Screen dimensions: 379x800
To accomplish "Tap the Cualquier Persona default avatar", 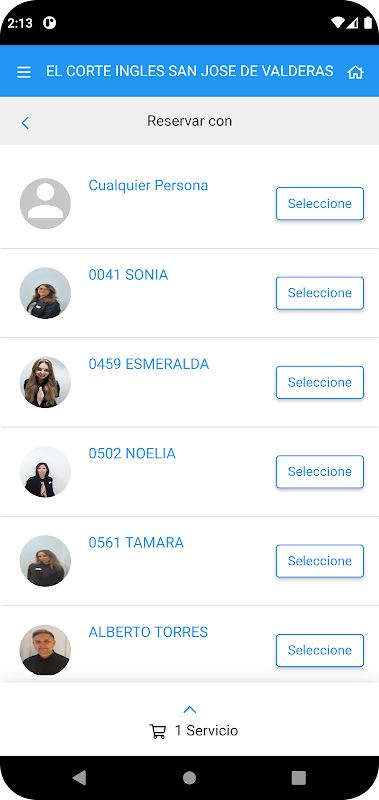I will (x=45, y=204).
